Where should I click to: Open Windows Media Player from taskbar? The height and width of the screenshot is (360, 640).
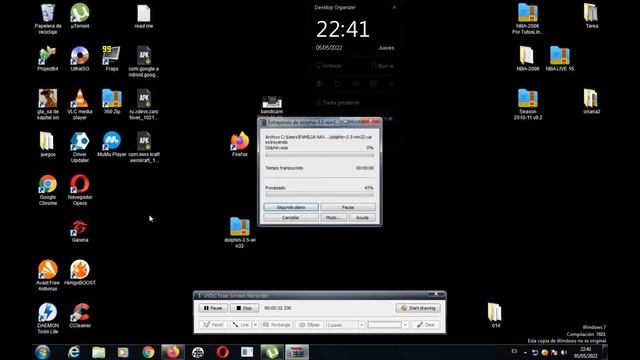(123, 352)
